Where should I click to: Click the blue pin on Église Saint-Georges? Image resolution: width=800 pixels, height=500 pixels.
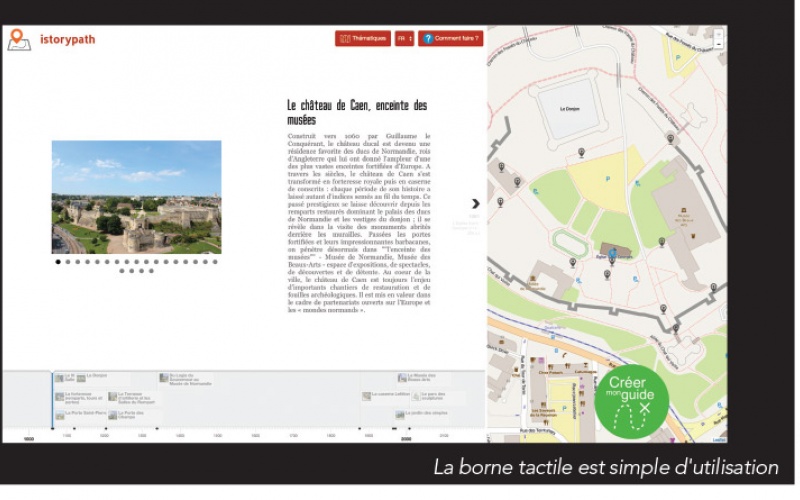[x=613, y=253]
